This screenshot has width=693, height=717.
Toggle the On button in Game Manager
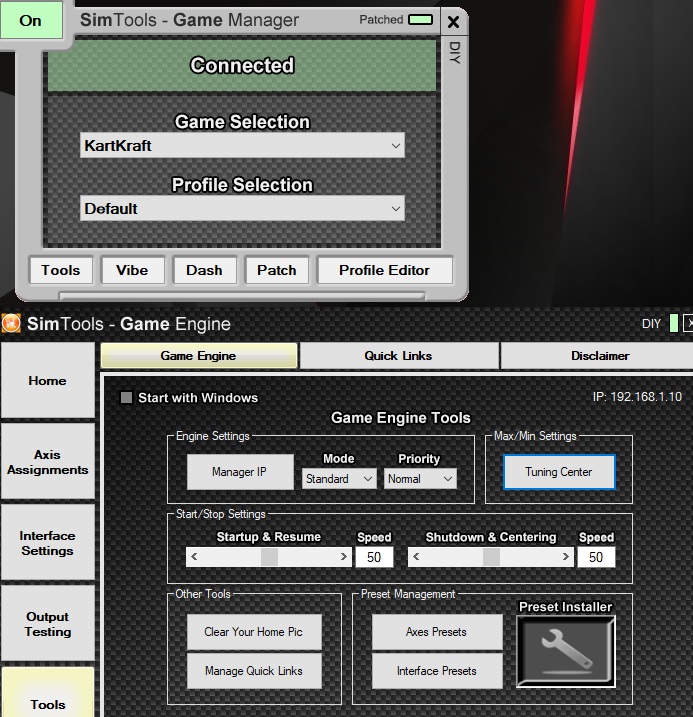pos(31,21)
